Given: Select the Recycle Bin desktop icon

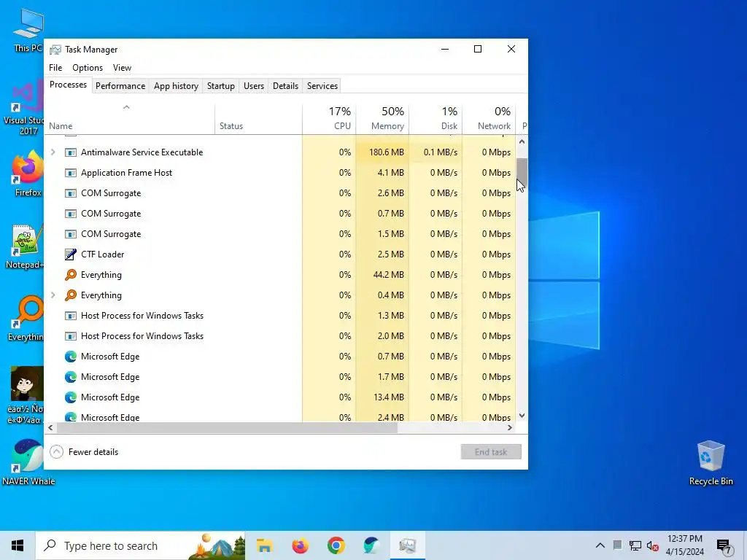Looking at the screenshot, I should 711,463.
